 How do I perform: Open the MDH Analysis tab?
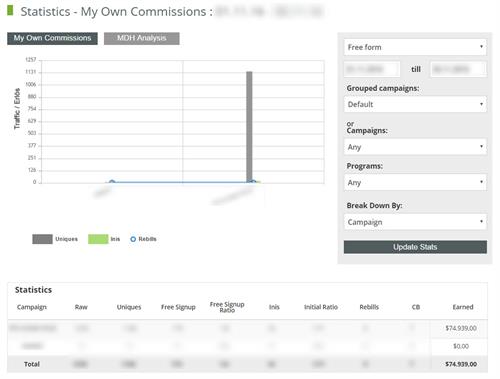[x=142, y=38]
